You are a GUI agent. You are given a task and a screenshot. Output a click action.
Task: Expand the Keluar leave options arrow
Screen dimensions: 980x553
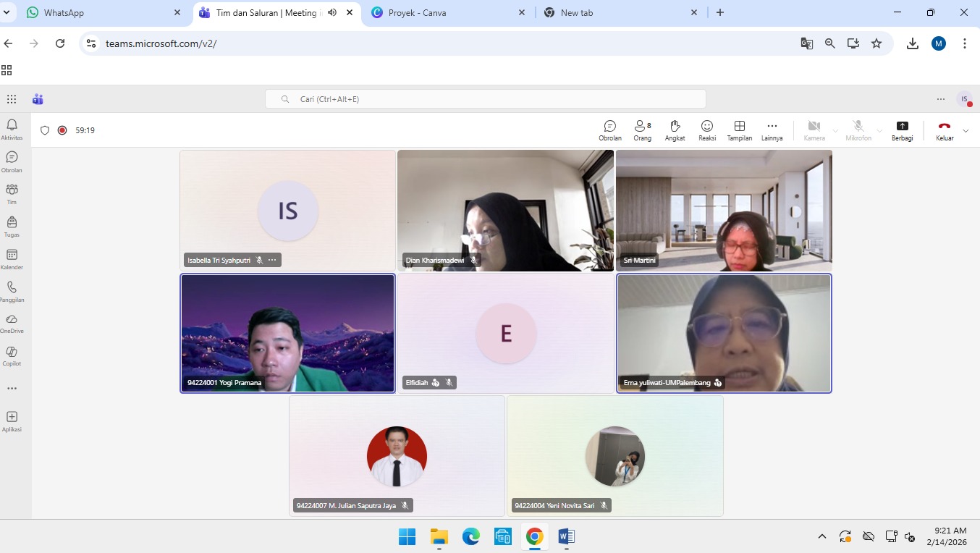tap(966, 131)
